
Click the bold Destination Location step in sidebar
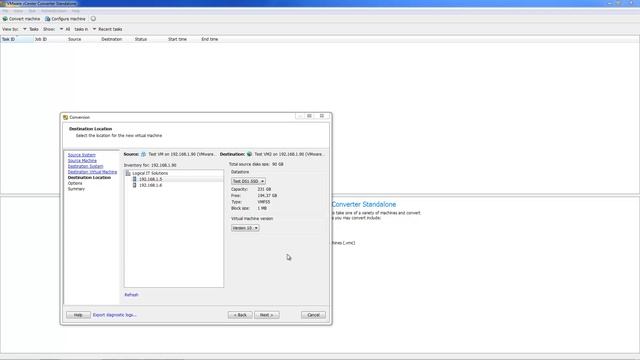(89, 178)
